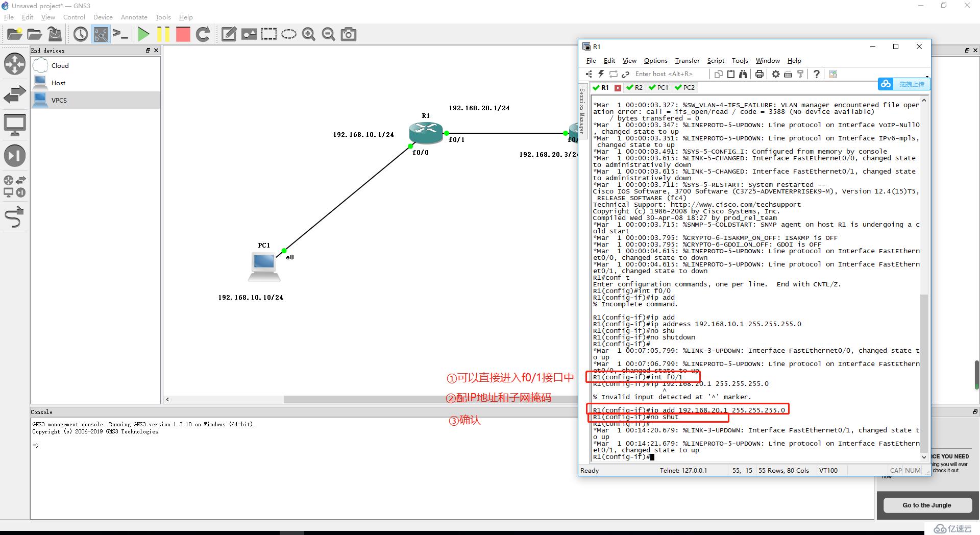Click the Help question mark icon
Viewport: 980px width, 535px height.
pos(817,74)
